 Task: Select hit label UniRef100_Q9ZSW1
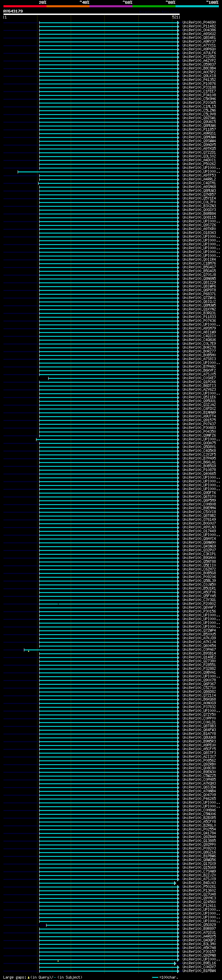pos(199,118)
